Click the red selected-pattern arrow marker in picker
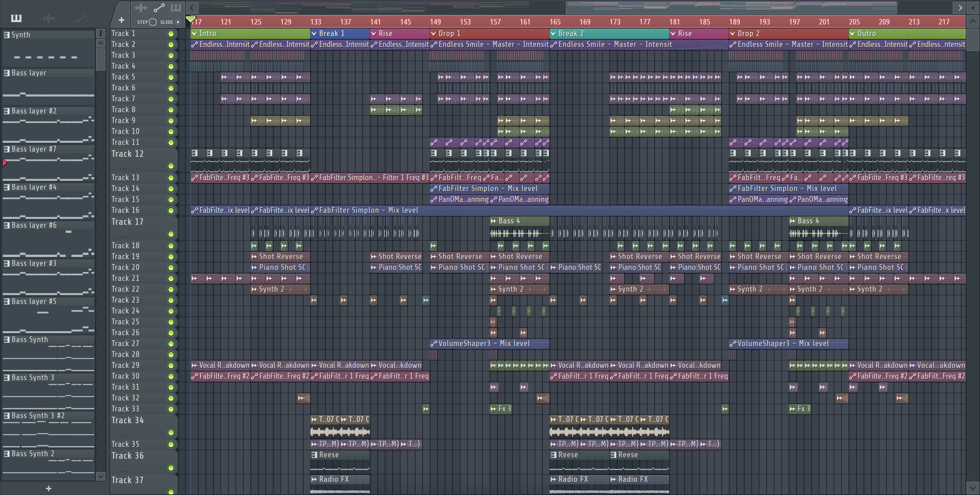The height and width of the screenshot is (495, 980). [4, 163]
